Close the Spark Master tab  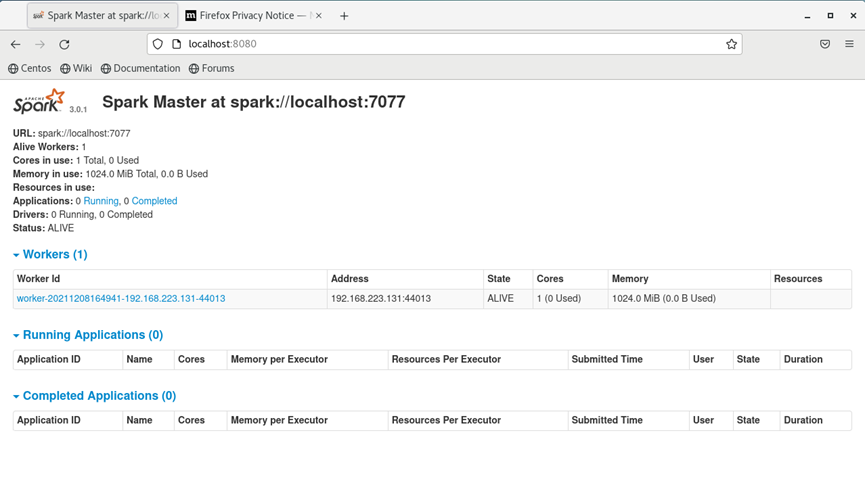point(167,16)
